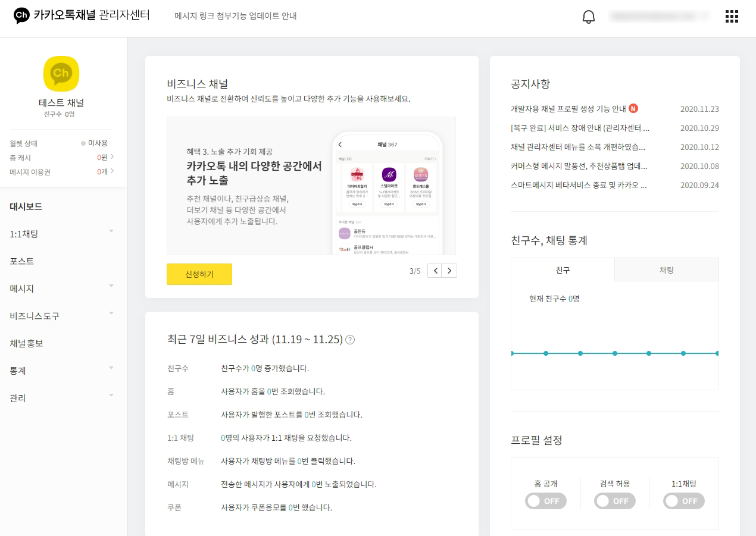Expand the 비즈니스도구 sidebar menu
The height and width of the screenshot is (536, 756).
click(111, 313)
